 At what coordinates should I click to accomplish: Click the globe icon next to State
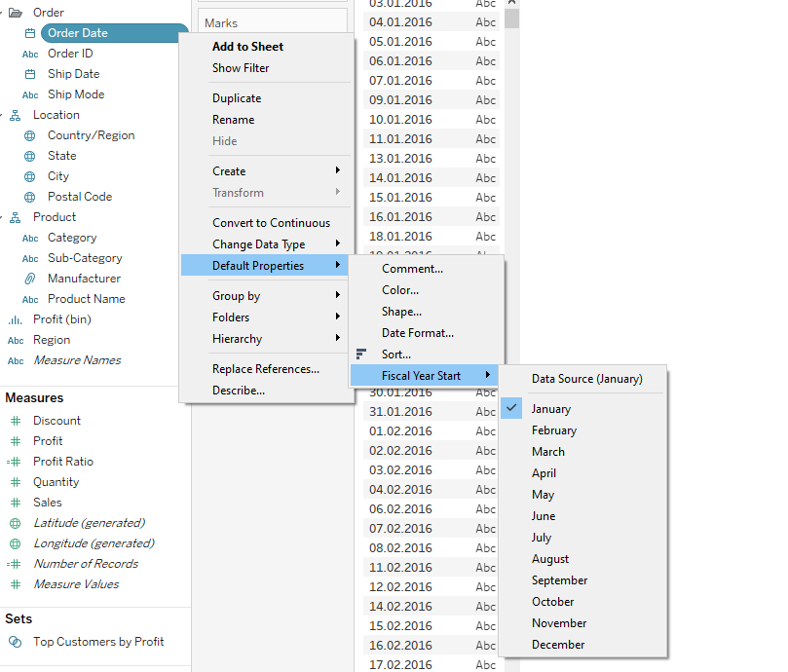[x=30, y=156]
